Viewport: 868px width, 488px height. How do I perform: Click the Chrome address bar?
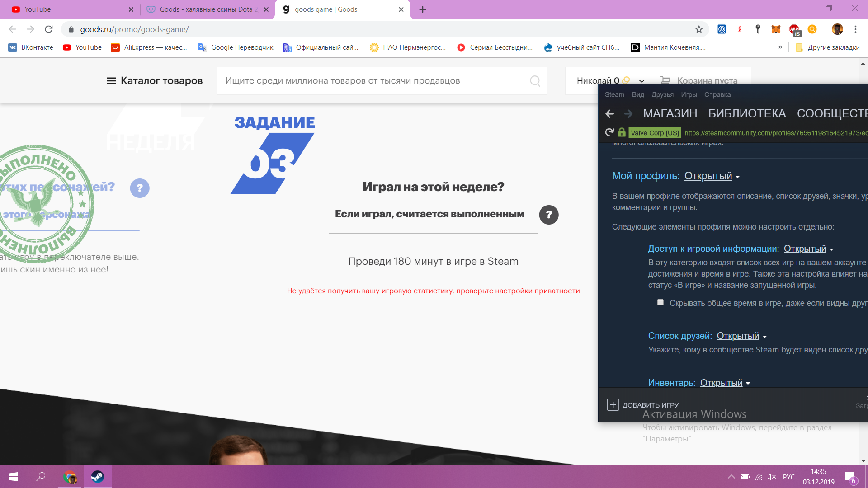tap(384, 29)
